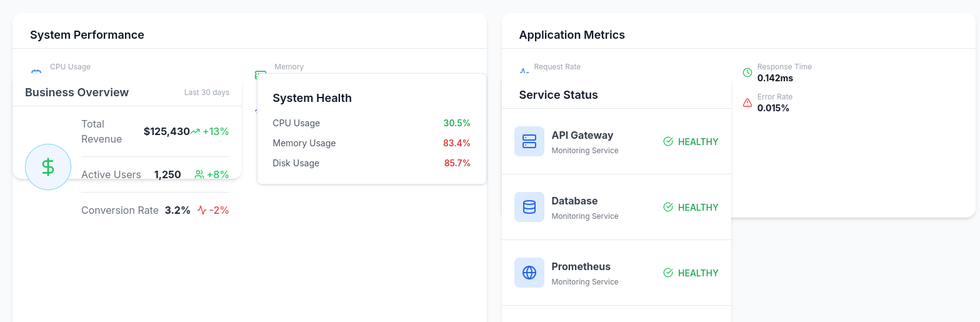
Task: Click the Business Overview heading
Action: point(77,93)
